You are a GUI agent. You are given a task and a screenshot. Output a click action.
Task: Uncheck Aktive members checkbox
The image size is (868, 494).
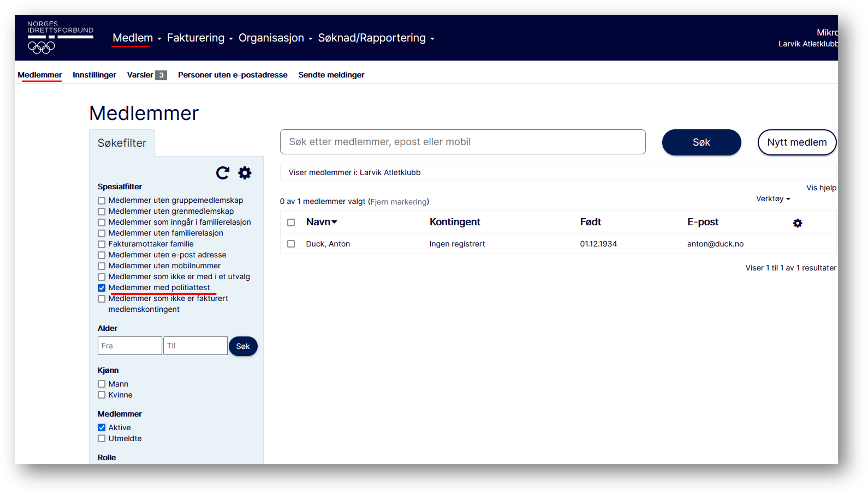pos(102,427)
